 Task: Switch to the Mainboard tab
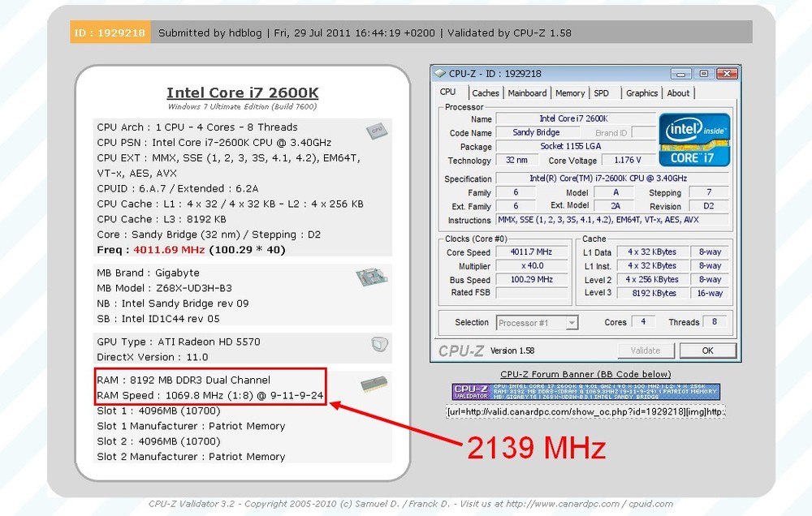pyautogui.click(x=527, y=93)
